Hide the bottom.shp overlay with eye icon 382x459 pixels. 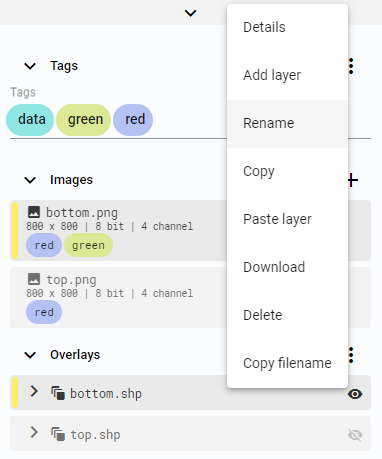355,394
